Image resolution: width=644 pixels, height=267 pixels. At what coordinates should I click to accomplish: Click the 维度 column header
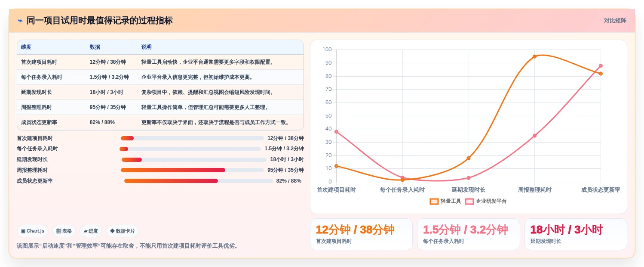coord(26,47)
